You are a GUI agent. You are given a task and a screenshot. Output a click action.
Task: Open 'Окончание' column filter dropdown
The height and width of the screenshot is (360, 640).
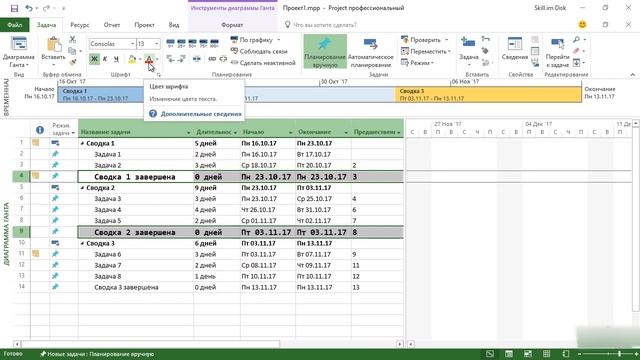pyautogui.click(x=346, y=133)
